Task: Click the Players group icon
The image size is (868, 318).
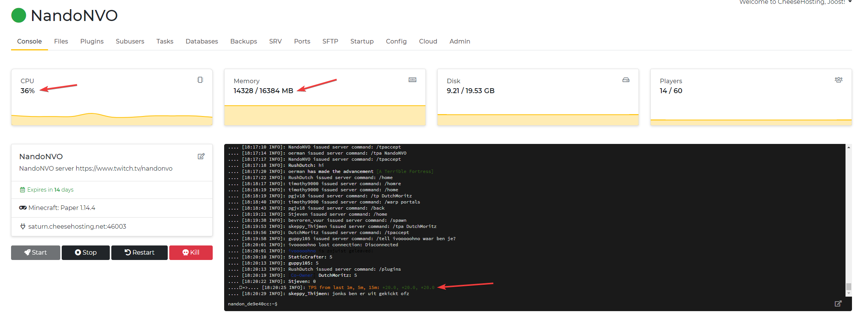Action: pos(838,80)
